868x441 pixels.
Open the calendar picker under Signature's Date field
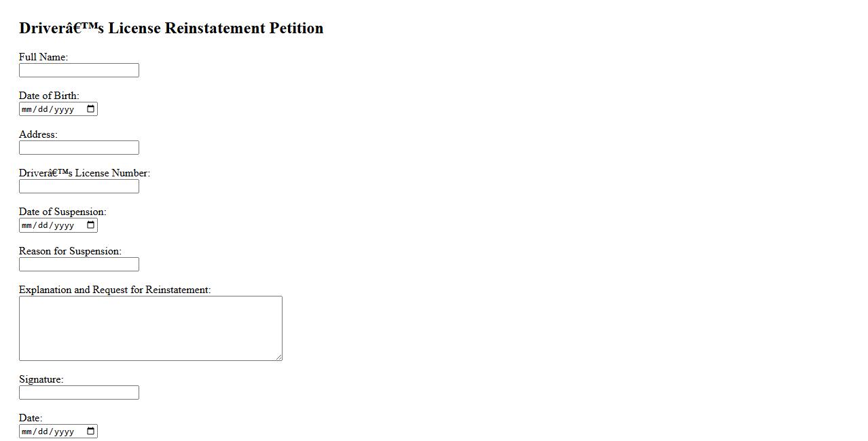point(91,432)
